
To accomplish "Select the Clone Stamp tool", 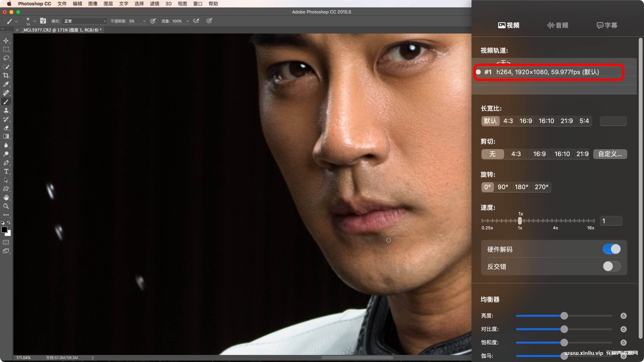I will click(6, 110).
